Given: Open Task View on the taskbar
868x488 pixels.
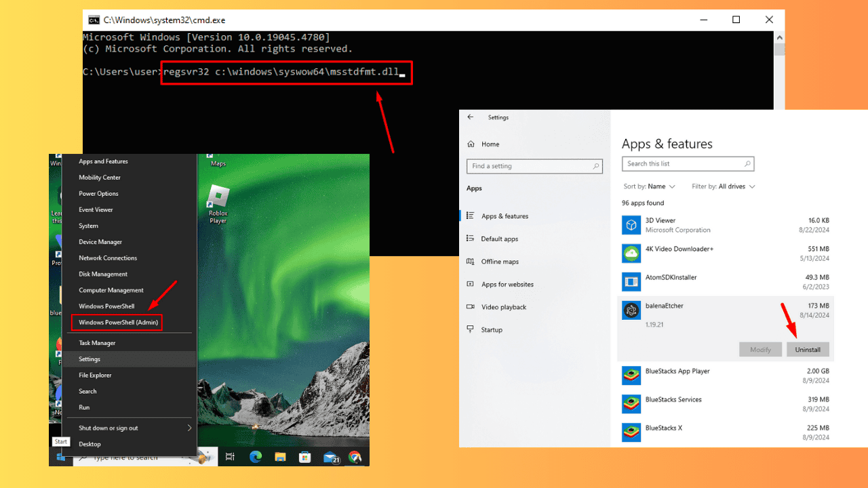Looking at the screenshot, I should click(230, 457).
